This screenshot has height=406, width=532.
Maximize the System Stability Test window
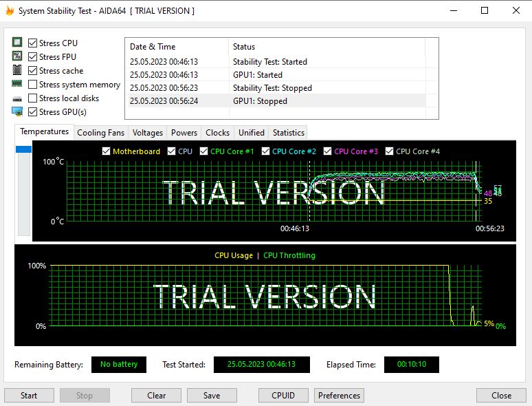[x=485, y=10]
